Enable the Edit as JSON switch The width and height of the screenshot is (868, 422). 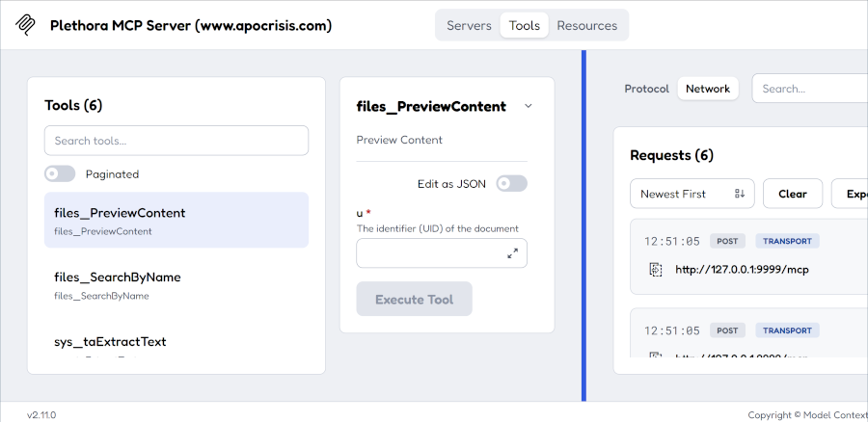pos(511,184)
